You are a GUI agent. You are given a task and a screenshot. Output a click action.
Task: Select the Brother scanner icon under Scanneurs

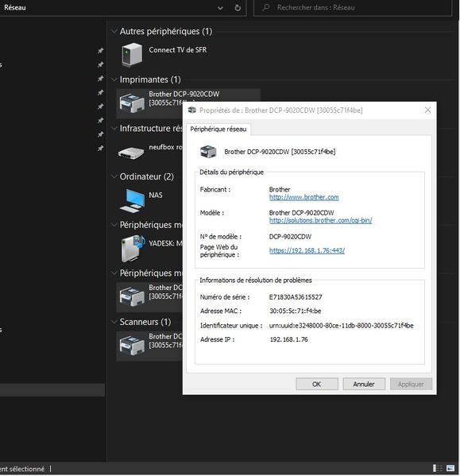(x=132, y=346)
